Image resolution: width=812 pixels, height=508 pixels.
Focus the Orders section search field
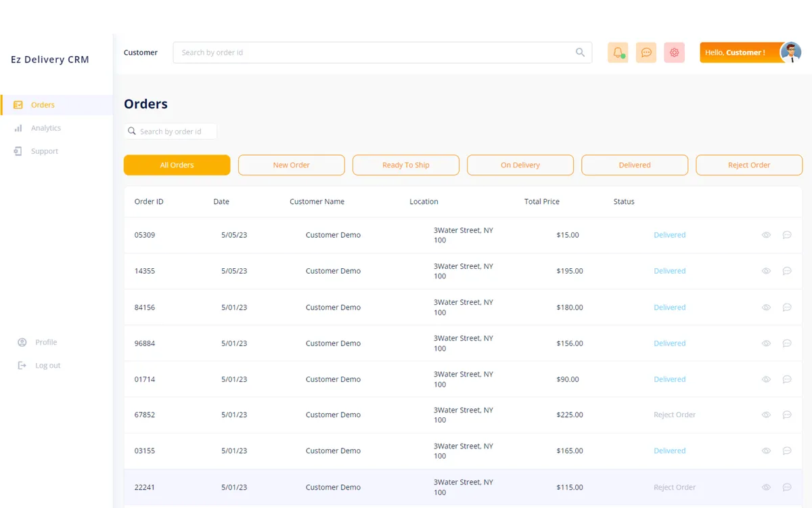click(171, 131)
